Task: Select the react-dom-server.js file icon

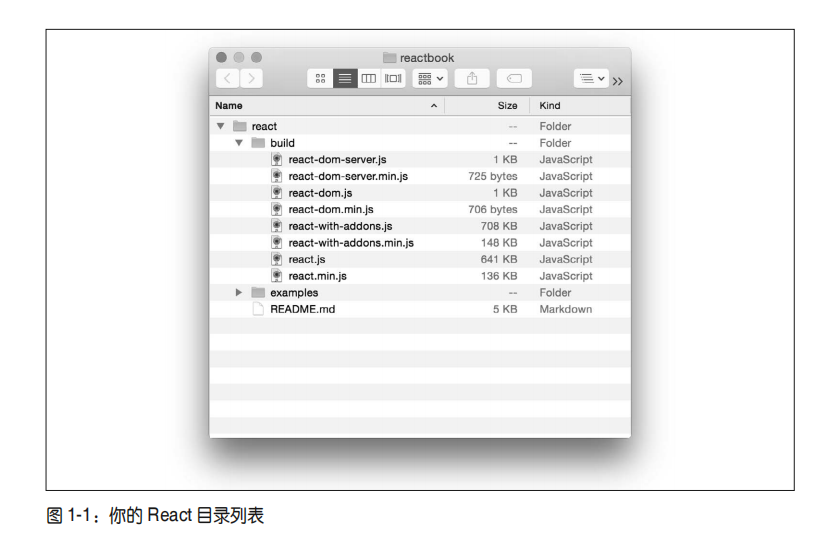Action: click(x=277, y=159)
